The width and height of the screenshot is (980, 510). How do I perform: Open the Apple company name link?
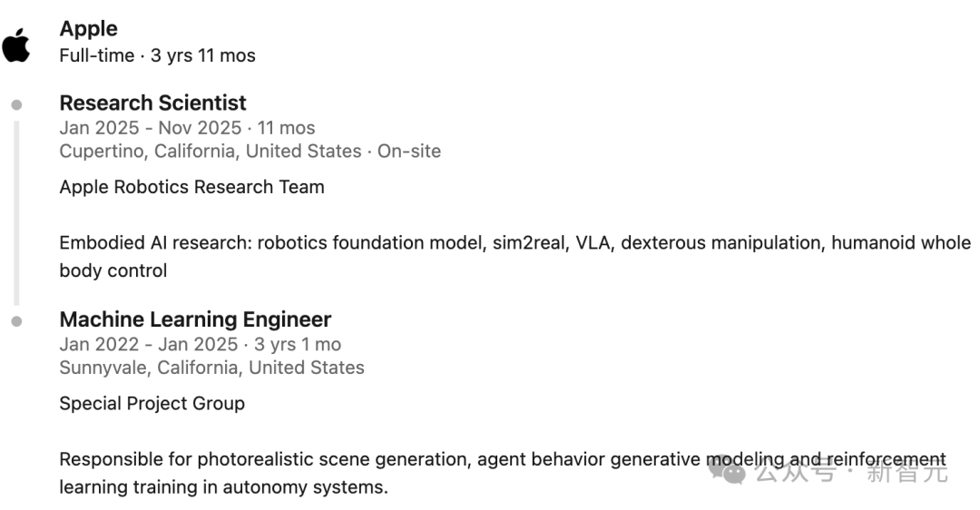89,29
